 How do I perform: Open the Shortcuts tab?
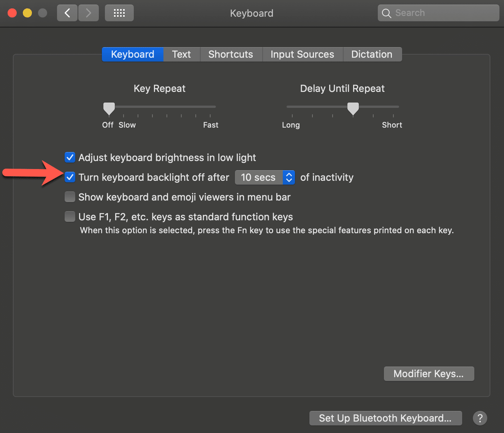pyautogui.click(x=231, y=54)
